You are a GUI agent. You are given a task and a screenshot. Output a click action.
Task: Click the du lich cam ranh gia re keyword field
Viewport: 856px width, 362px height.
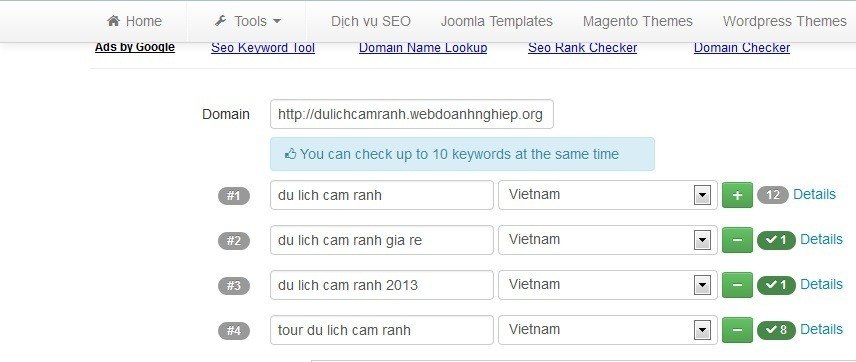(x=382, y=240)
